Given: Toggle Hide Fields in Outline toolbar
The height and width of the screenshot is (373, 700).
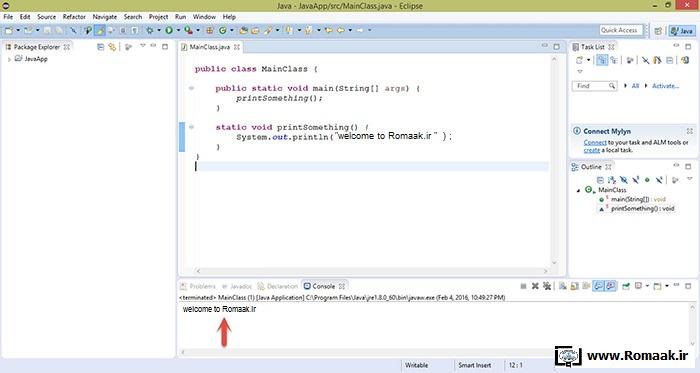Looking at the screenshot, I should click(x=623, y=180).
